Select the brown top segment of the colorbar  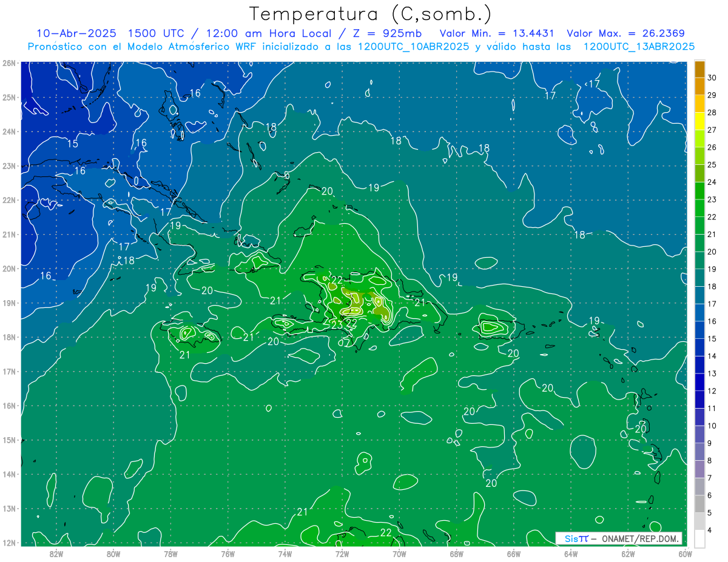coord(699,69)
